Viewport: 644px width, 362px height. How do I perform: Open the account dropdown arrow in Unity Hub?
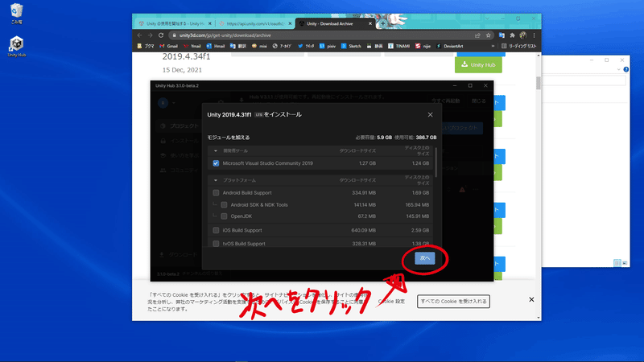pos(174,103)
